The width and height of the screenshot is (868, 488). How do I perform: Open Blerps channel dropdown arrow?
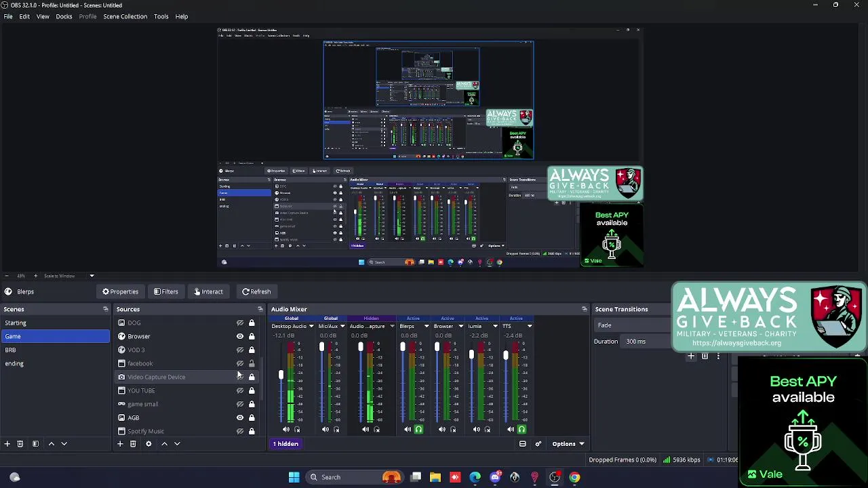[427, 327]
